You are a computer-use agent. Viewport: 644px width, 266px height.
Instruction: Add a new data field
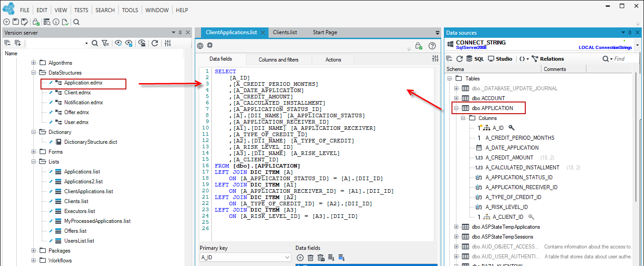300,257
